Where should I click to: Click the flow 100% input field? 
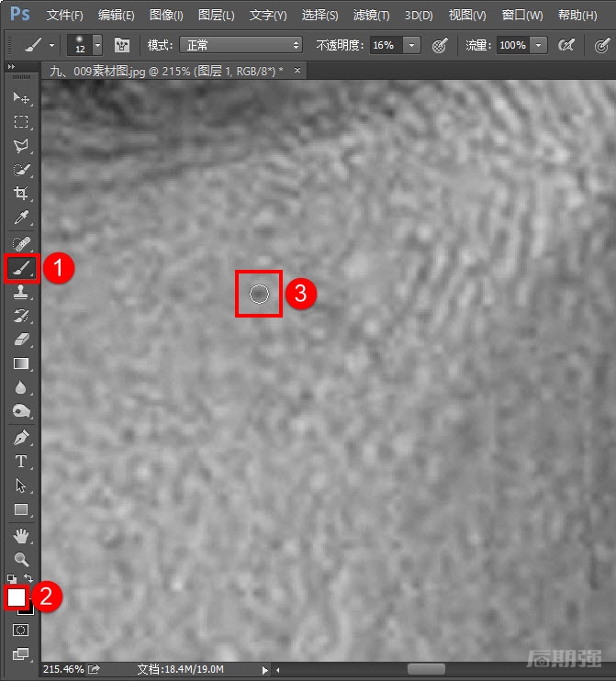pos(512,45)
